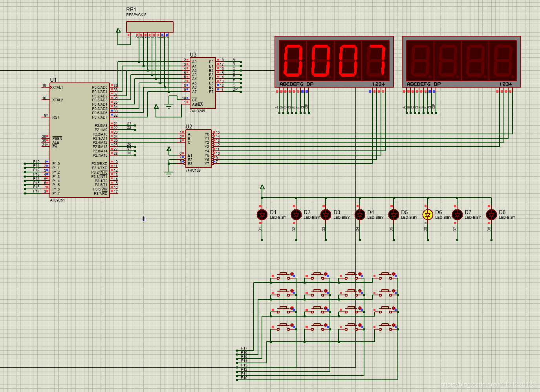Select the U2 74HC138 decoder body
540x392 pixels.
198,148
